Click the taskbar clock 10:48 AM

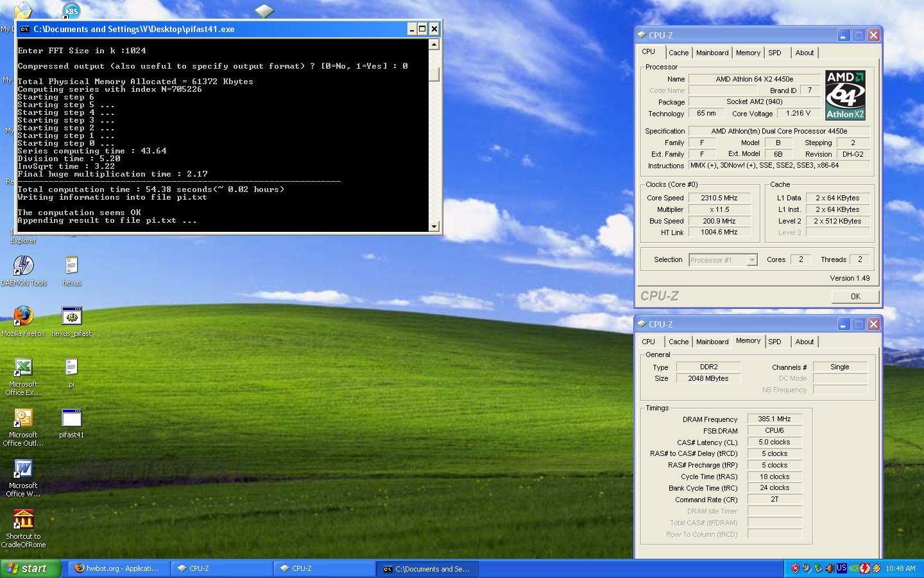coord(900,568)
